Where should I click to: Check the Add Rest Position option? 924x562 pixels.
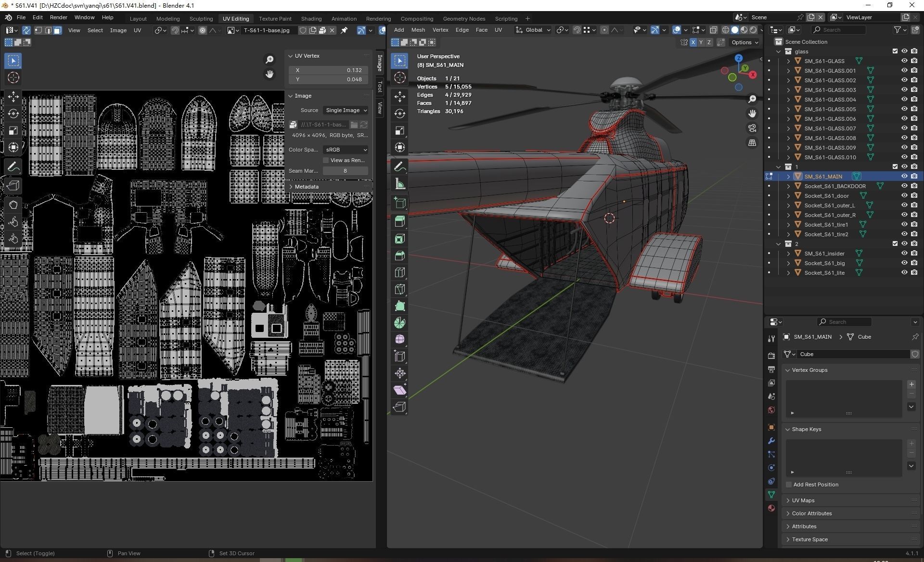[789, 485]
